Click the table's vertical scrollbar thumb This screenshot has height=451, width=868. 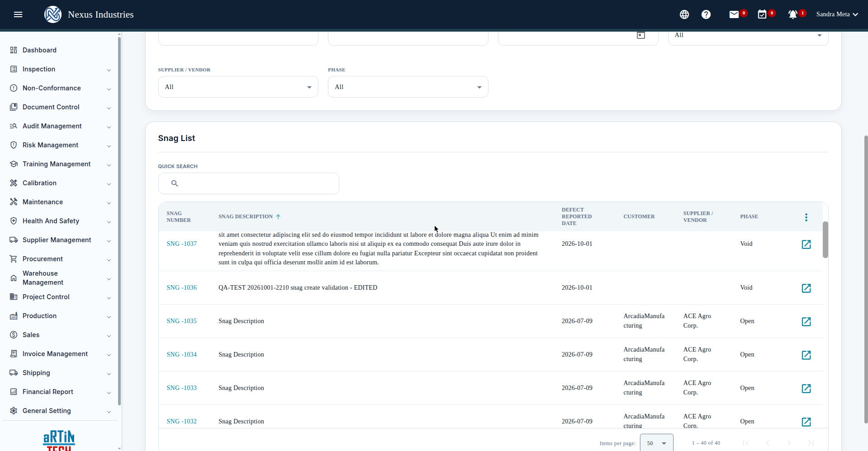pyautogui.click(x=825, y=240)
